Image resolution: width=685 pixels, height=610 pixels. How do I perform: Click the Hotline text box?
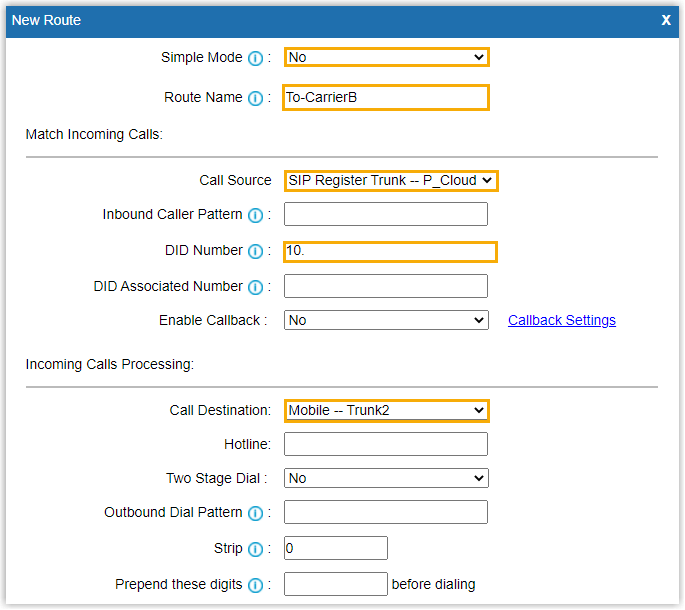point(386,444)
